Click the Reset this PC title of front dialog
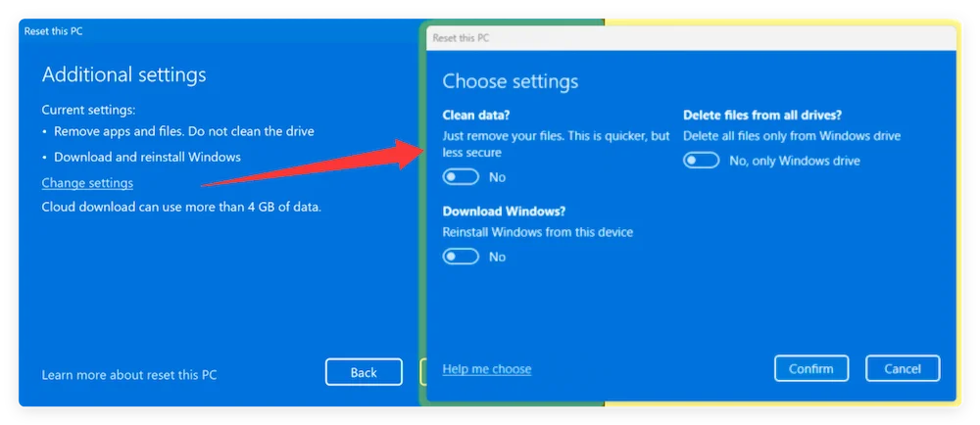980x425 pixels. coord(461,38)
